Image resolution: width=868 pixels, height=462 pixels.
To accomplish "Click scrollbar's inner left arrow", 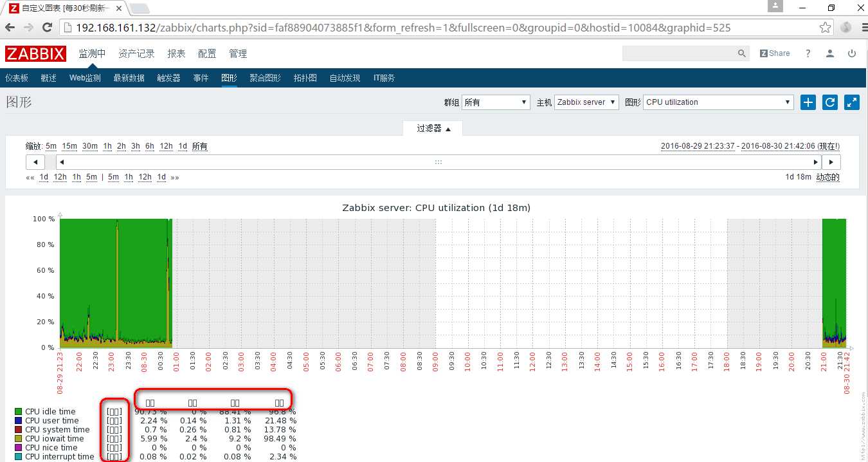I will coord(62,162).
